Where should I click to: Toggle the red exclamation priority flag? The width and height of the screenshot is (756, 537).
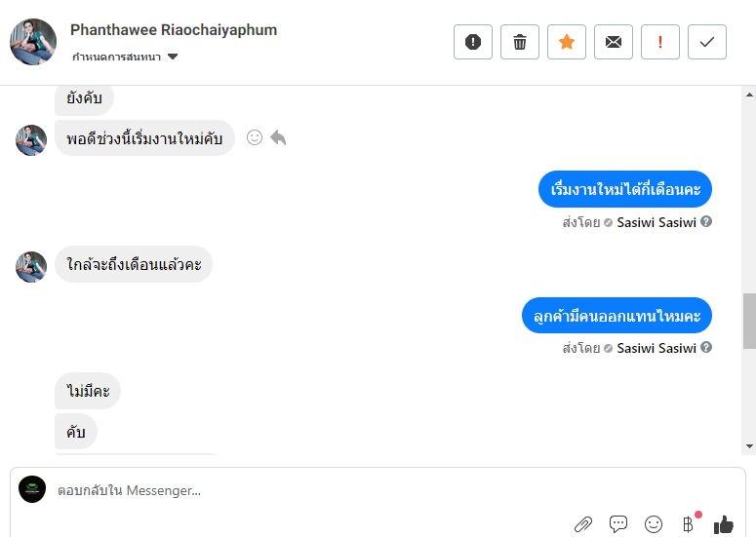(x=660, y=42)
